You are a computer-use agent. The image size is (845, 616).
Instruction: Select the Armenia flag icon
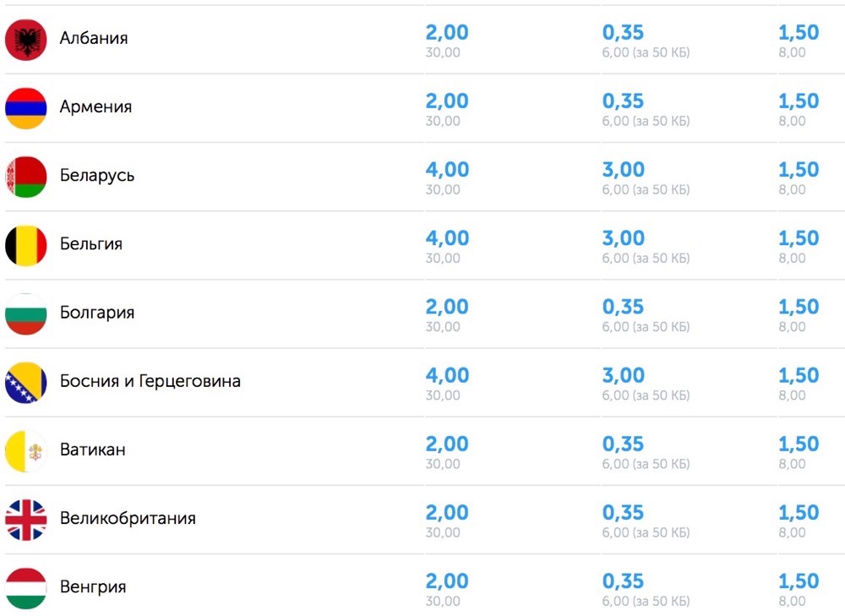tap(26, 108)
